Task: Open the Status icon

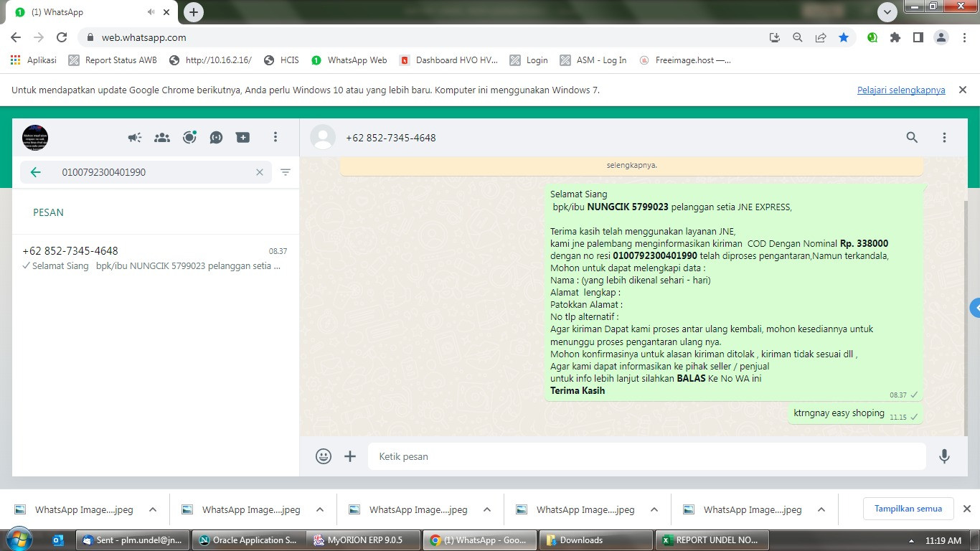Action: point(189,137)
